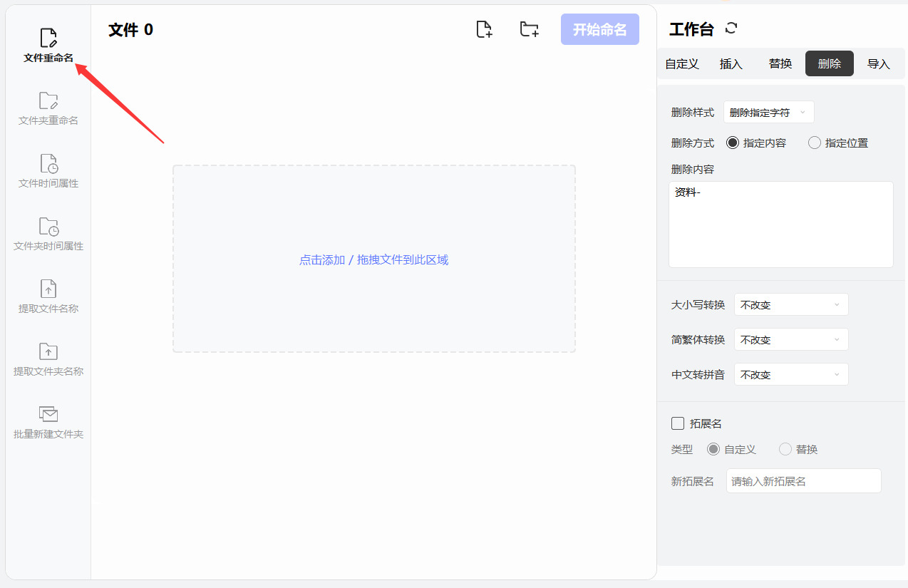Open the 删除样式 dropdown
The height and width of the screenshot is (588, 908).
(x=768, y=112)
